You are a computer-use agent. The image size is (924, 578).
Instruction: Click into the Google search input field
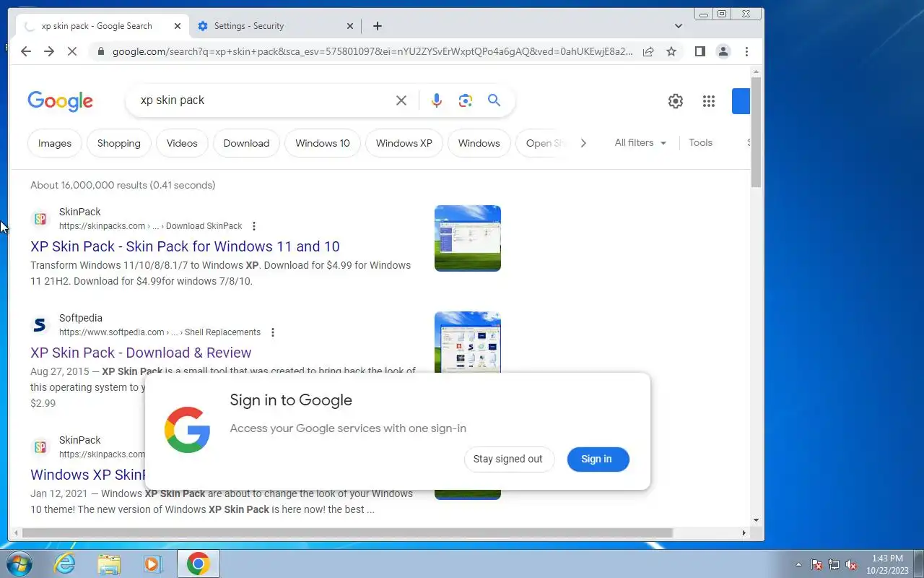(263, 100)
